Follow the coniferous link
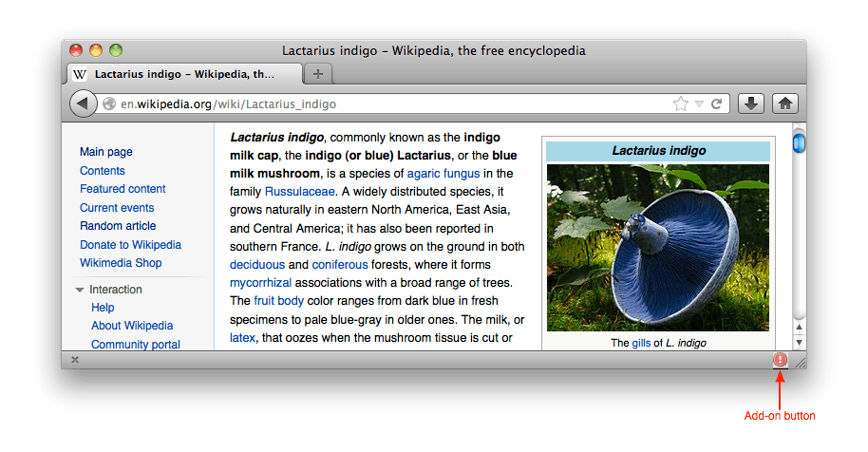Screen dimensions: 868x452 [x=340, y=264]
